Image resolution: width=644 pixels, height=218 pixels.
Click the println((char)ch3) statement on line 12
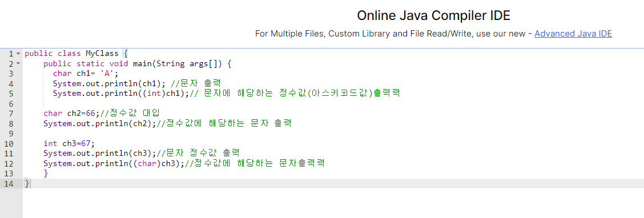[114, 163]
